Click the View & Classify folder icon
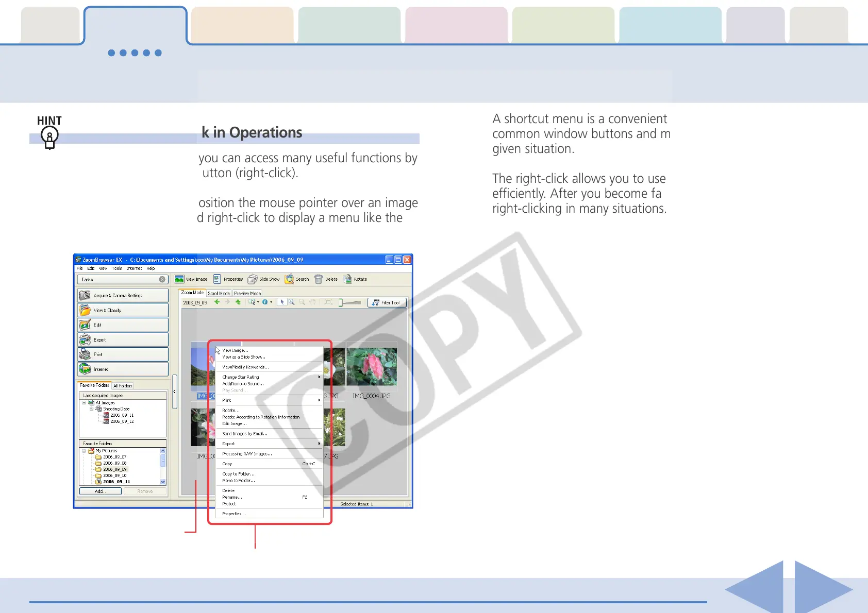 pyautogui.click(x=85, y=310)
